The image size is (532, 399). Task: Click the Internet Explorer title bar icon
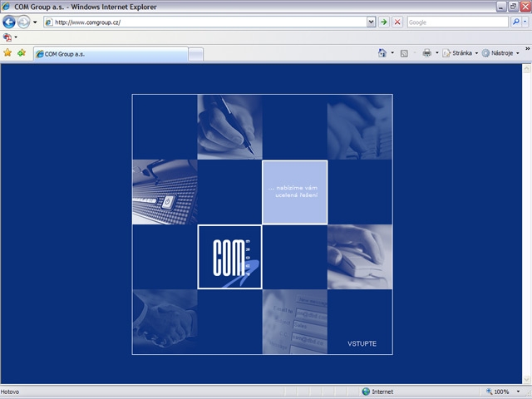point(6,7)
